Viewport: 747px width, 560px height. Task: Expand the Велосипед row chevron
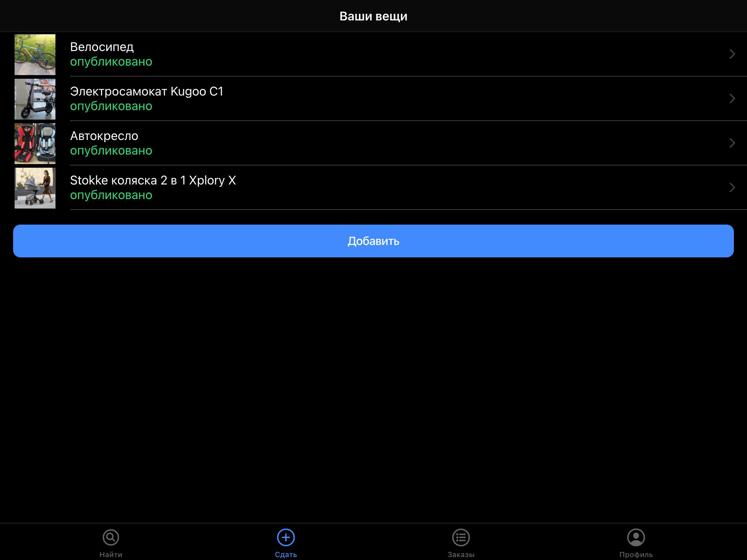pyautogui.click(x=732, y=54)
